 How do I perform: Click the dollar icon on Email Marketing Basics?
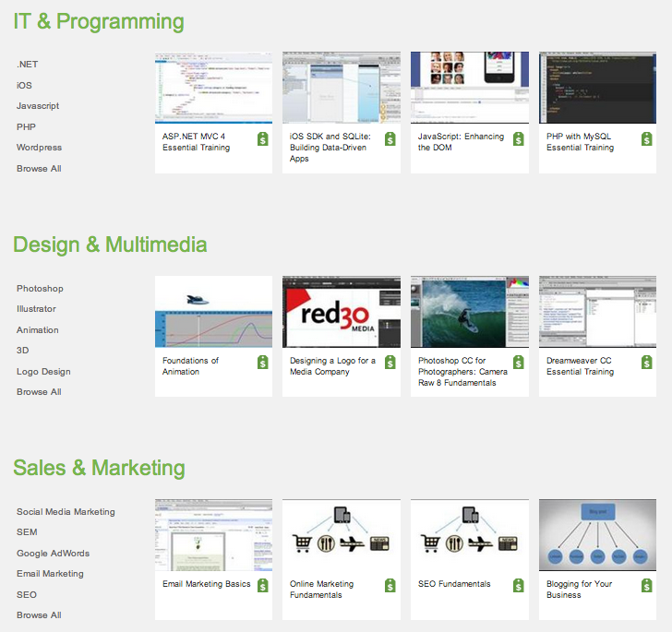263,586
